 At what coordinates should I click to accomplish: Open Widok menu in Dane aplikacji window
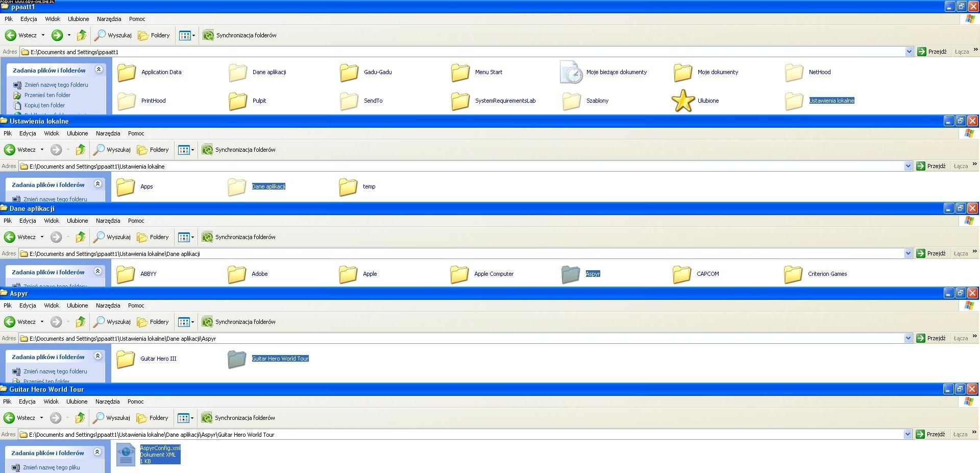coord(52,221)
